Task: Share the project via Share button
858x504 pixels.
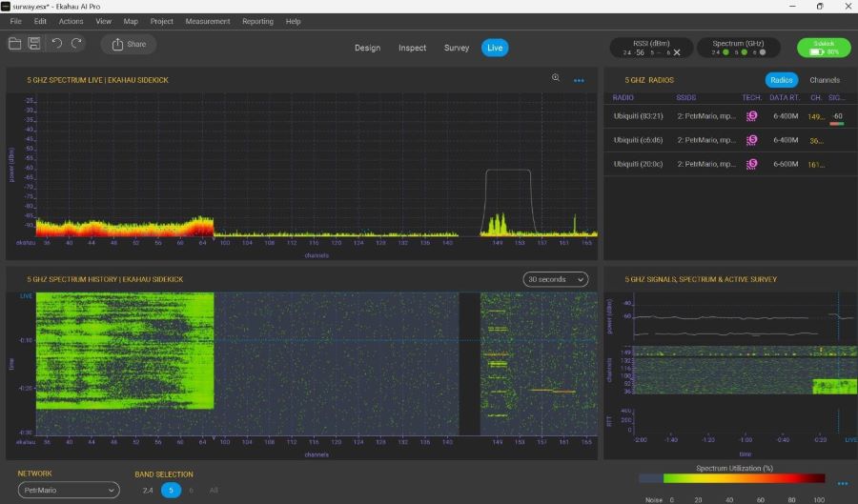Action: coord(129,44)
